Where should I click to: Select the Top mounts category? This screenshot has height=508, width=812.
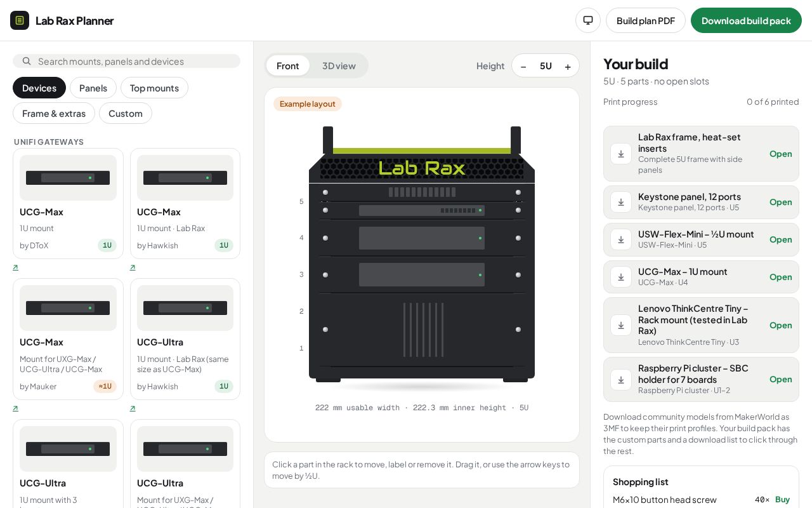click(154, 88)
